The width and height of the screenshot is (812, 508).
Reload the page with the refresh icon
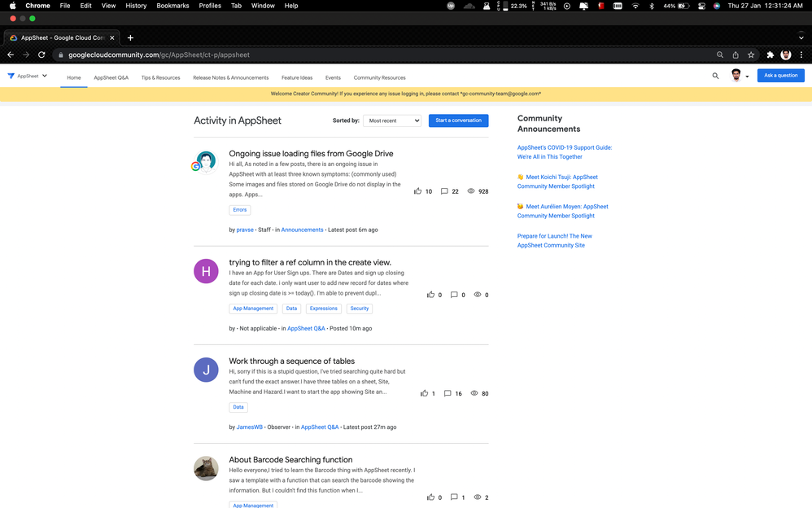41,55
